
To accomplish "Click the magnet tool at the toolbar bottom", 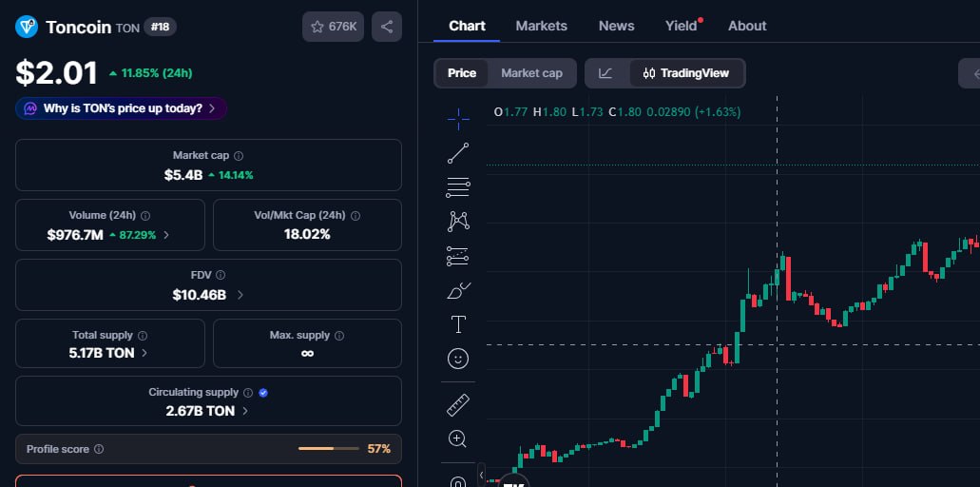I will click(458, 482).
